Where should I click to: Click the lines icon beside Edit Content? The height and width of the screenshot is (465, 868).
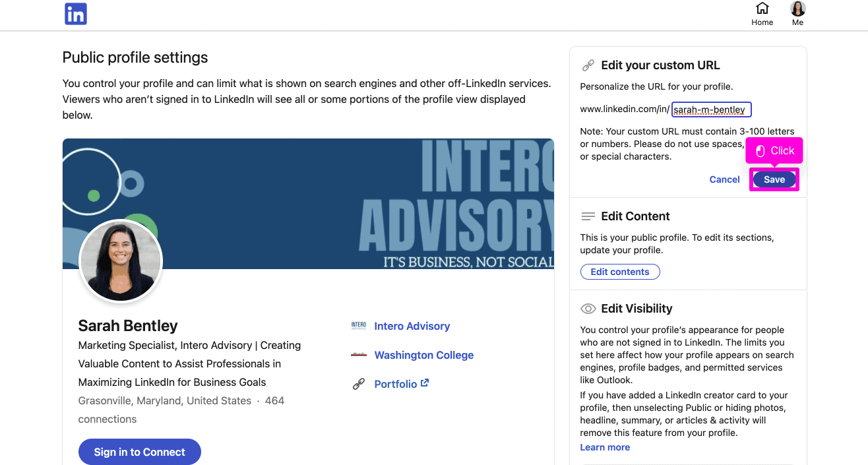coord(588,216)
